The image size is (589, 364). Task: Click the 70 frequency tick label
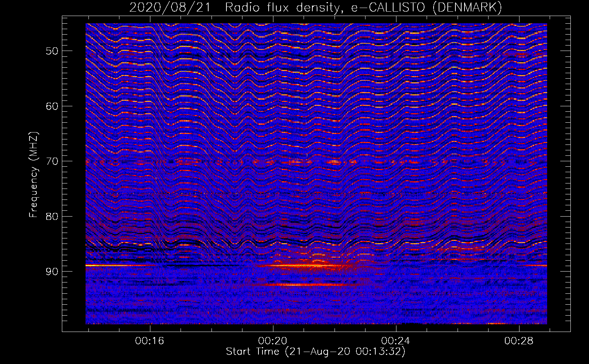pyautogui.click(x=52, y=161)
